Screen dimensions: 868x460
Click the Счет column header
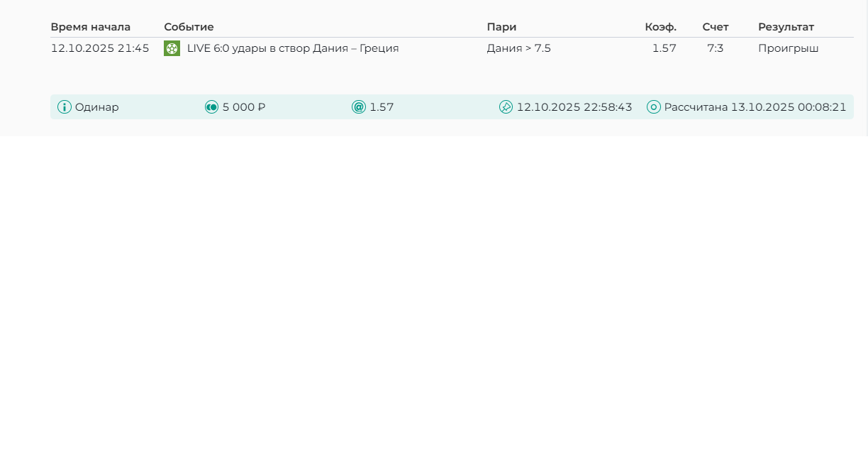(x=716, y=27)
